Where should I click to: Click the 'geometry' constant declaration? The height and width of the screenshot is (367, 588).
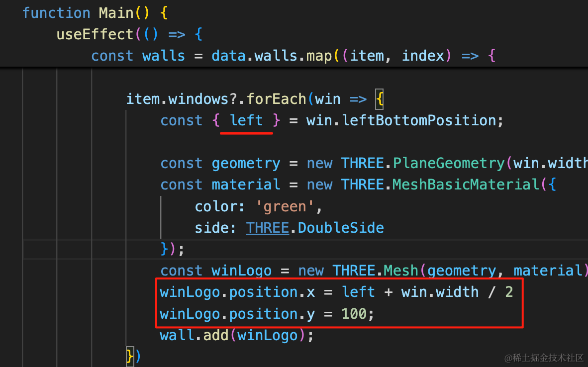(246, 164)
